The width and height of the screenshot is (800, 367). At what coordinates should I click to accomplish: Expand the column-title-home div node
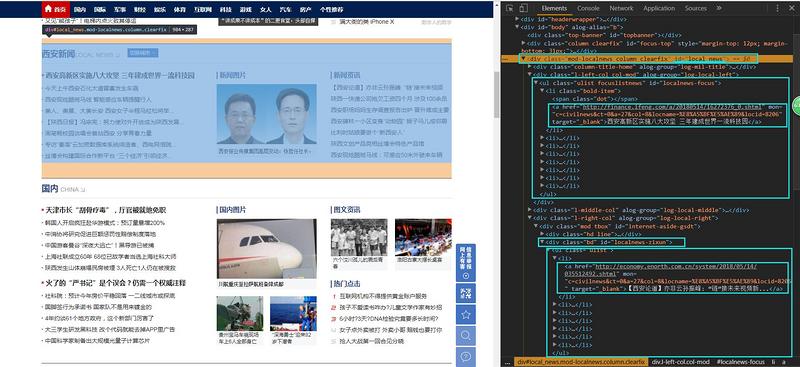pyautogui.click(x=530, y=67)
